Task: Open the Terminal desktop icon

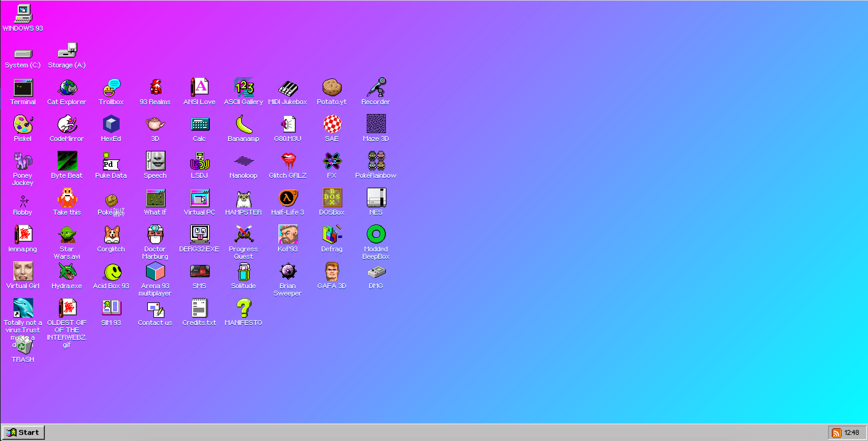Action: pyautogui.click(x=23, y=88)
